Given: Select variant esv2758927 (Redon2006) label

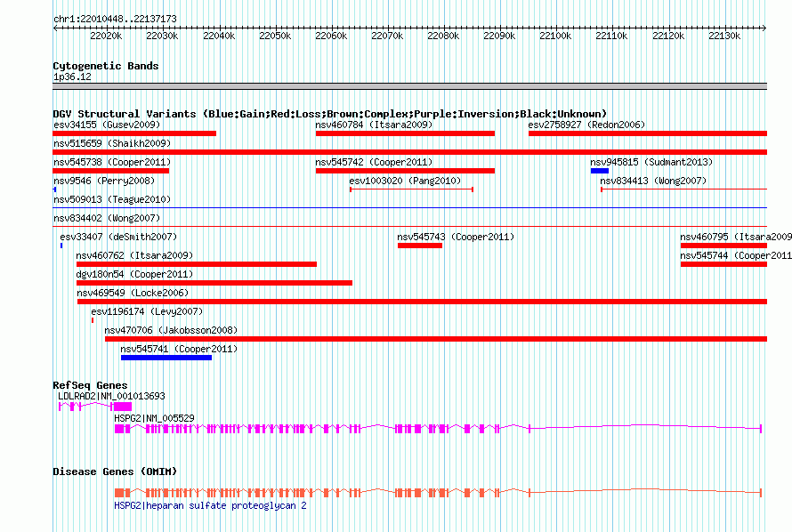Looking at the screenshot, I should pos(586,125).
